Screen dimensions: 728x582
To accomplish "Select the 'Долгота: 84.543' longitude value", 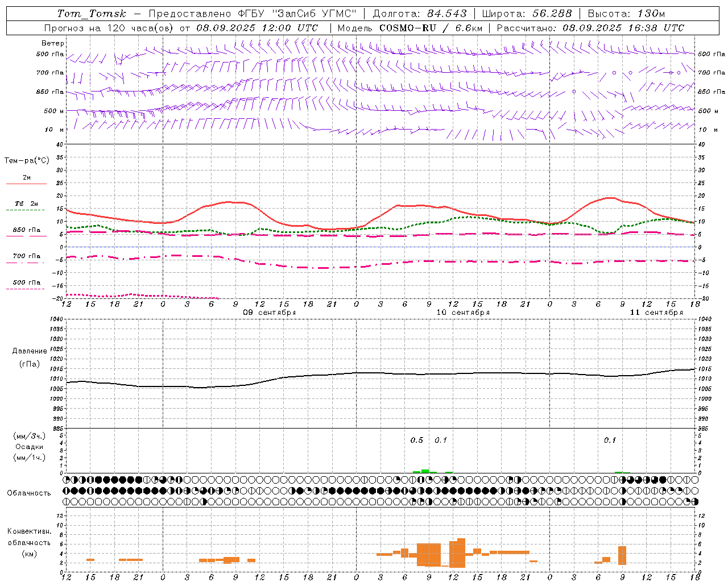I will coord(420,14).
